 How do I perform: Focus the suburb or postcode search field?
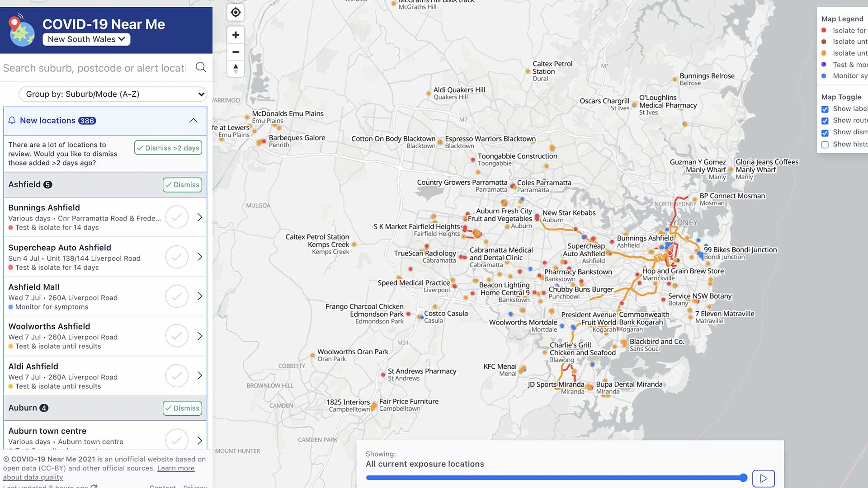pyautogui.click(x=95, y=68)
